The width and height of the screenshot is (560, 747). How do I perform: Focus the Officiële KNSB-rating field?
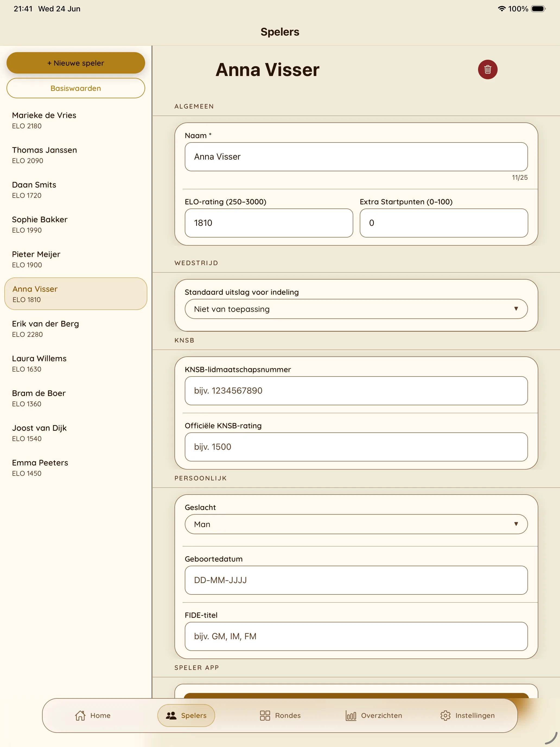(x=356, y=447)
